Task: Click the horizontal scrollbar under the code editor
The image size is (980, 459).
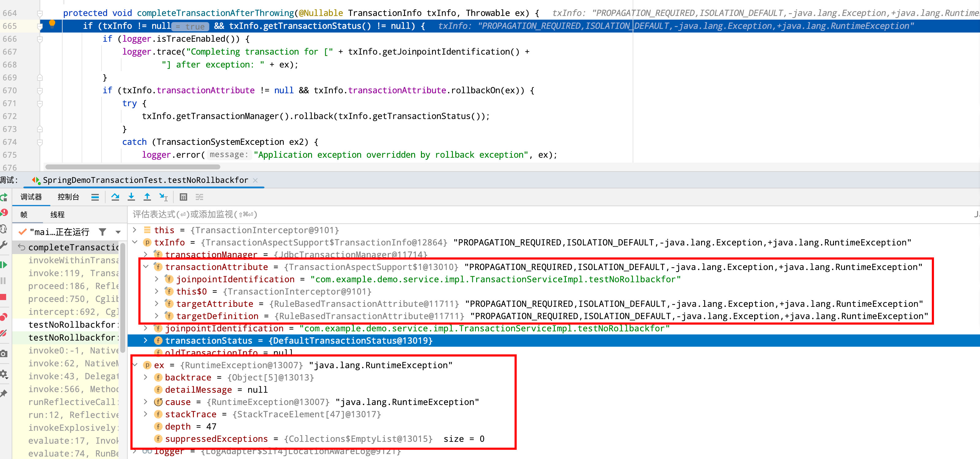Action: pos(132,167)
